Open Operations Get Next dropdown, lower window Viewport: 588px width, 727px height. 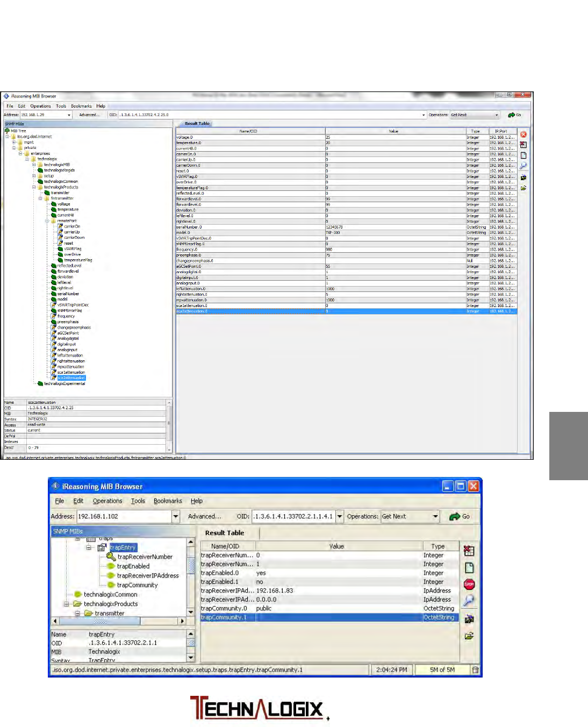click(435, 516)
